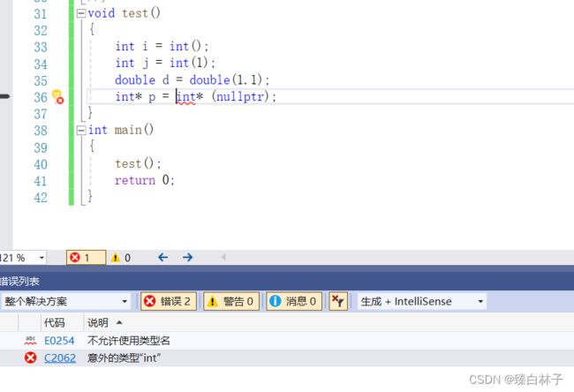This screenshot has height=392, width=574.
Task: Sort errors by the 代码 column header
Action: point(54,323)
